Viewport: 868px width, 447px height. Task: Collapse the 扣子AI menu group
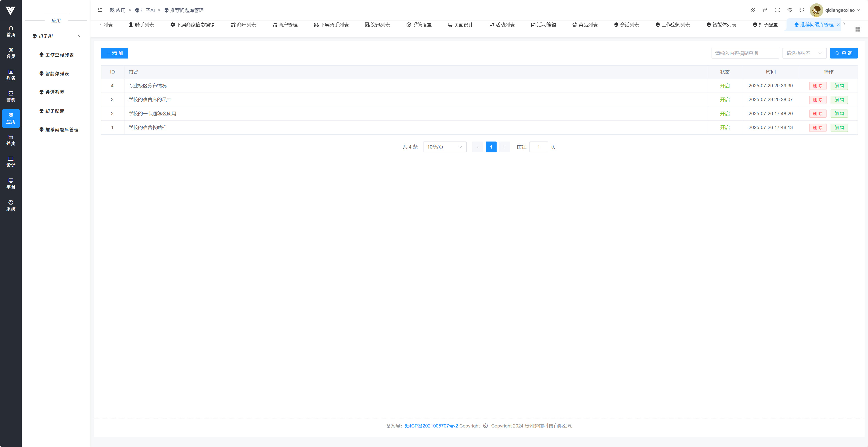78,36
